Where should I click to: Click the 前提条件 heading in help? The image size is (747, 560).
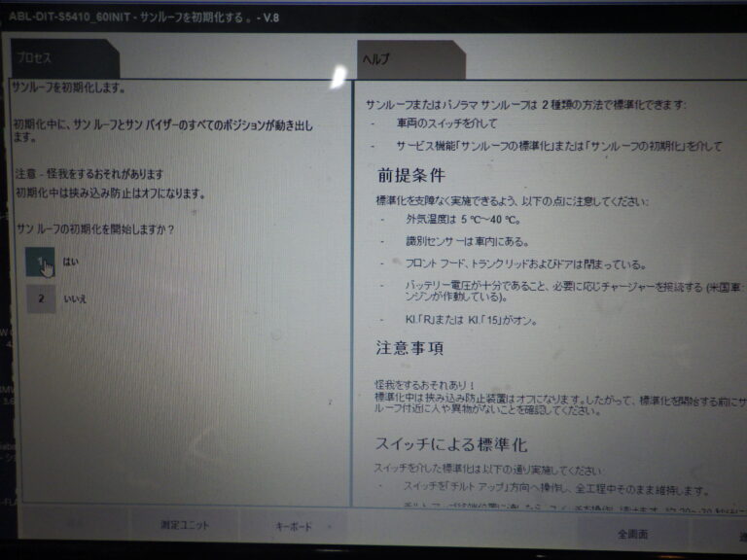[x=410, y=176]
